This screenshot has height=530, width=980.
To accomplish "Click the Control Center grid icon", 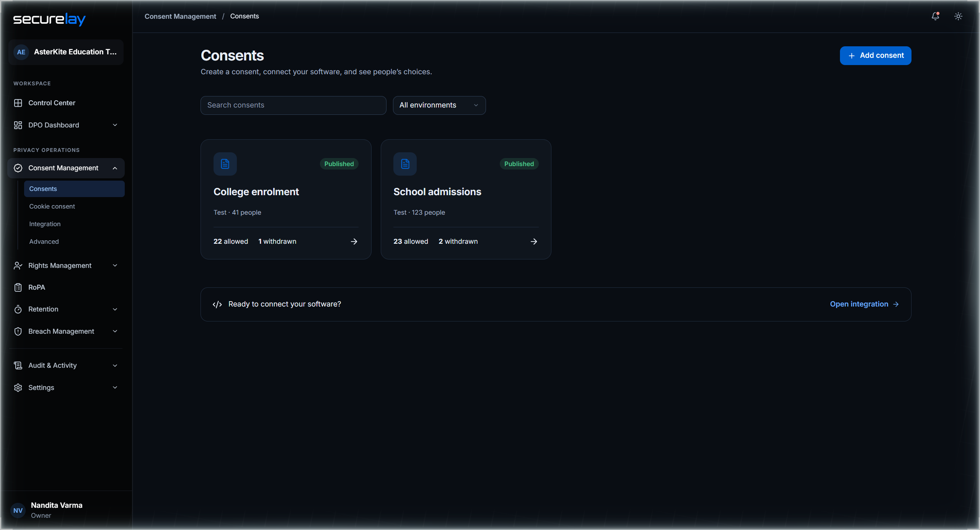I will point(18,103).
